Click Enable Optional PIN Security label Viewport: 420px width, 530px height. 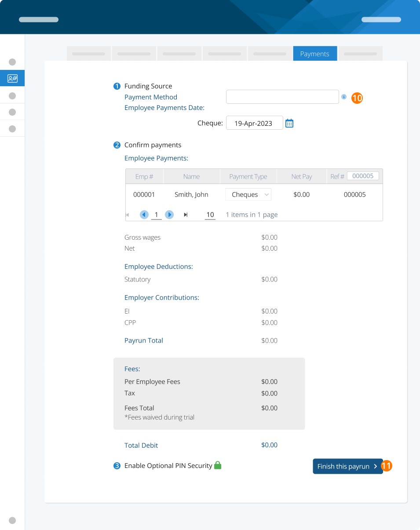(x=168, y=465)
